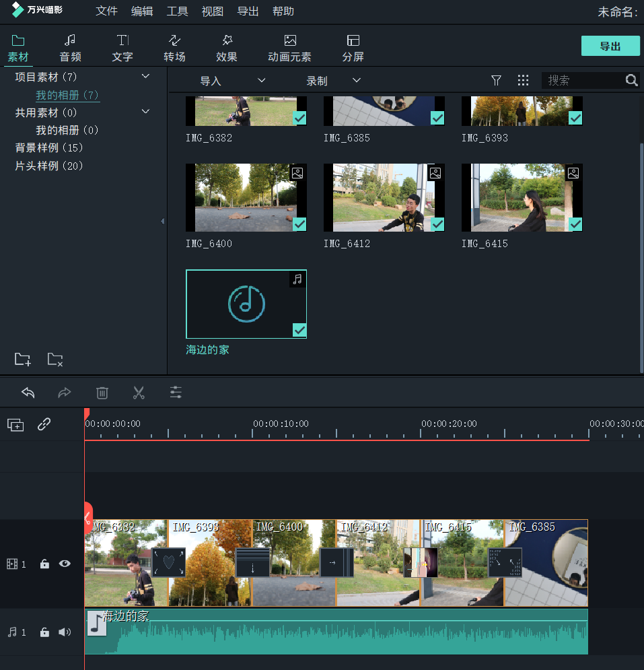Click the green 导出 export button

pos(610,46)
